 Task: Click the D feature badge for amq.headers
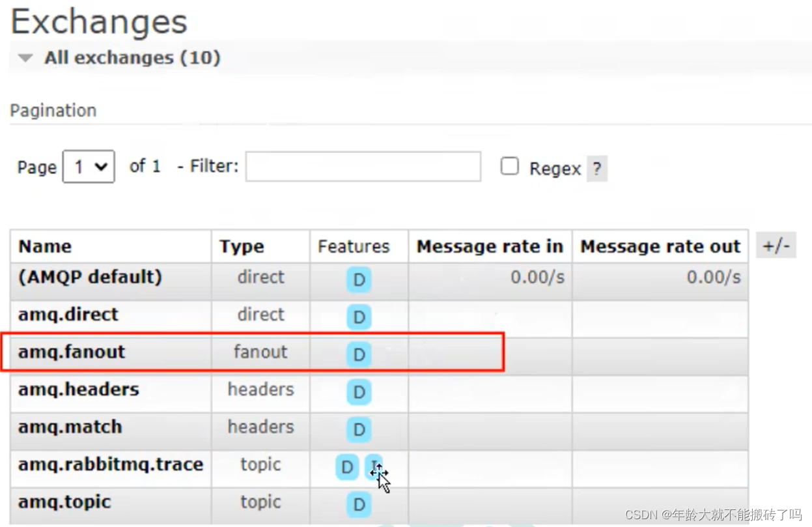point(358,392)
